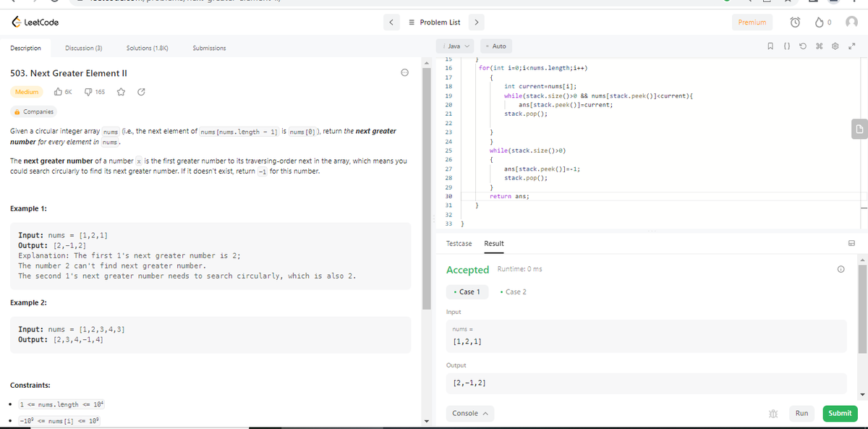Open the Premium page
The image size is (868, 429).
pyautogui.click(x=752, y=22)
